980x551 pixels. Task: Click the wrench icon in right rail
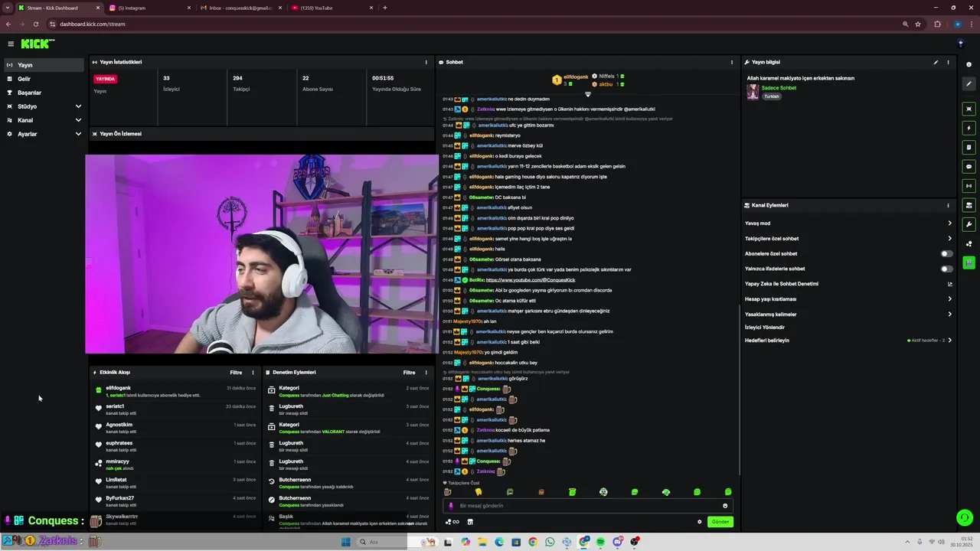click(969, 224)
